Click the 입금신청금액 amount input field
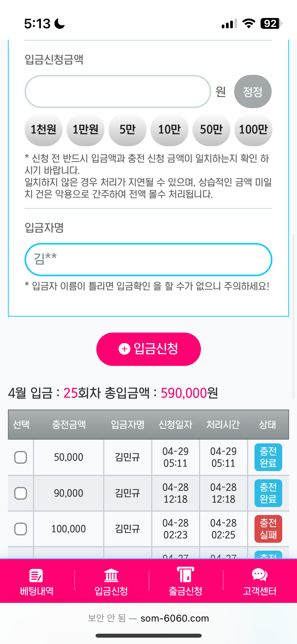 click(118, 91)
